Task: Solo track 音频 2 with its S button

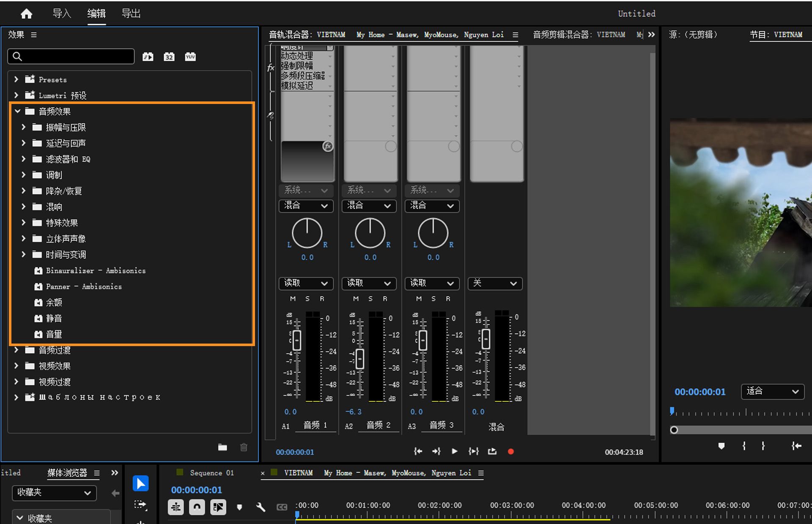Action: [x=370, y=298]
